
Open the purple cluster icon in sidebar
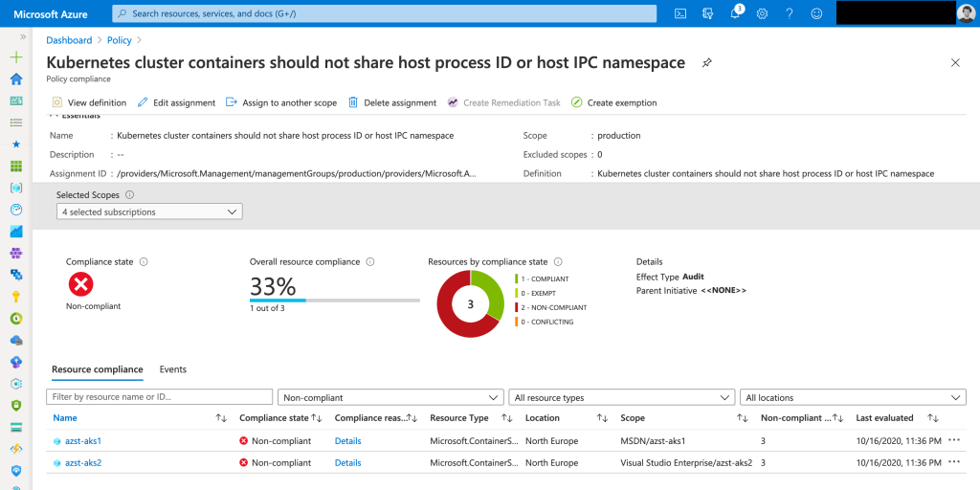tap(16, 253)
